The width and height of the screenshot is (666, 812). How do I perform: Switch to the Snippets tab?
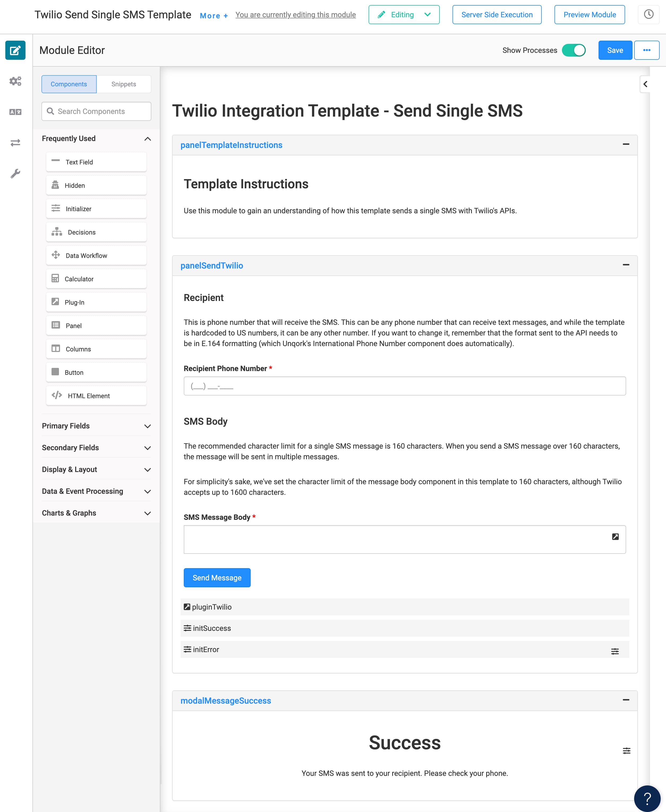click(x=123, y=84)
